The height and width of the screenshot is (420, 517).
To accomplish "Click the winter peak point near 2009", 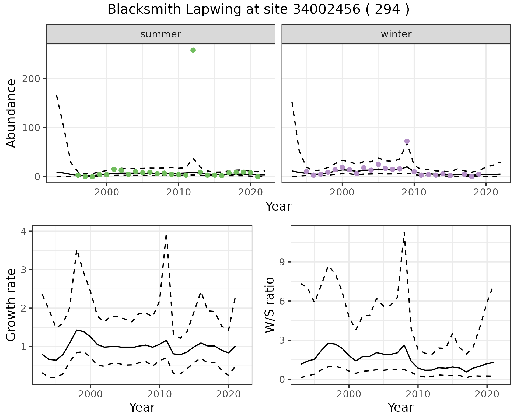I will [x=407, y=141].
